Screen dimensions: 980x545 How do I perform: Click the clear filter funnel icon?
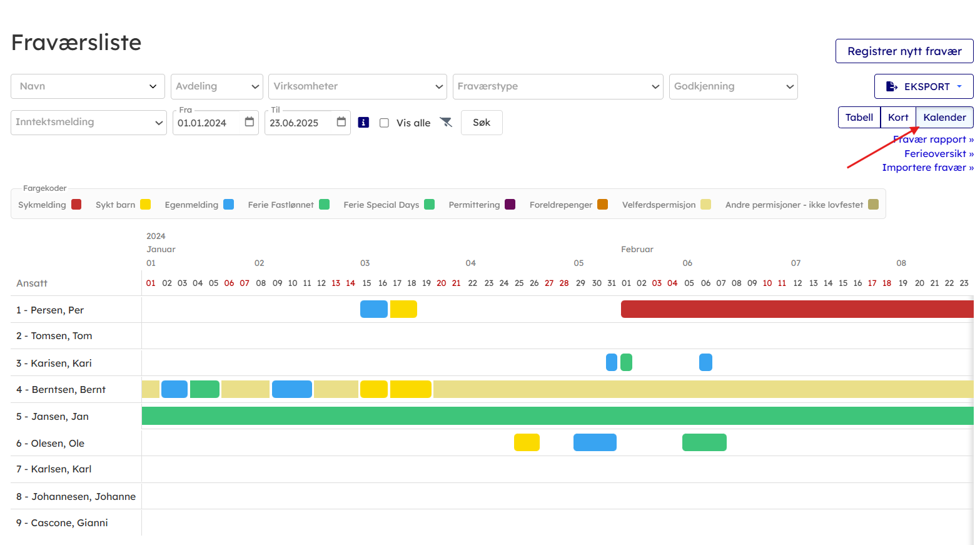coord(446,122)
